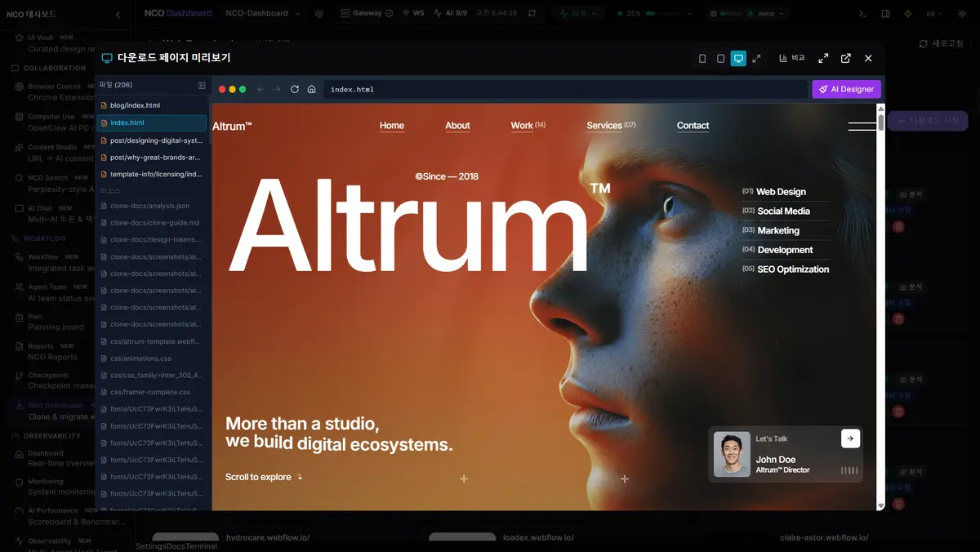Click John Doe's profile thumbnail
980x552 pixels.
[732, 454]
